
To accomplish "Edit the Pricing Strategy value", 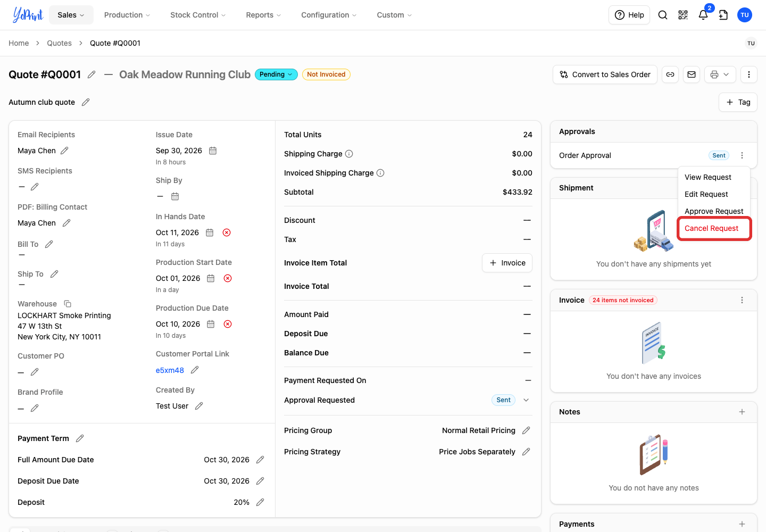I will (x=526, y=452).
